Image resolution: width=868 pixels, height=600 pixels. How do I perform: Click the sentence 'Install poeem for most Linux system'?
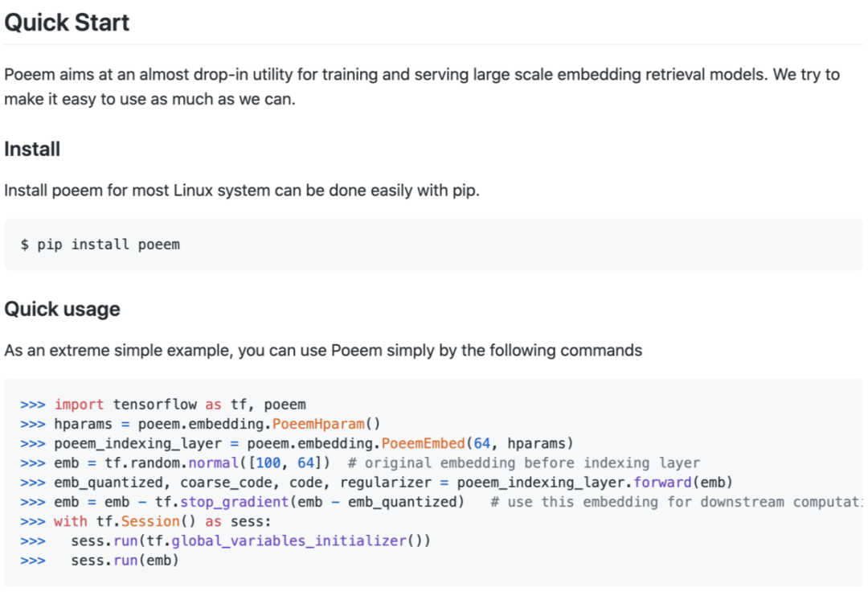[242, 190]
